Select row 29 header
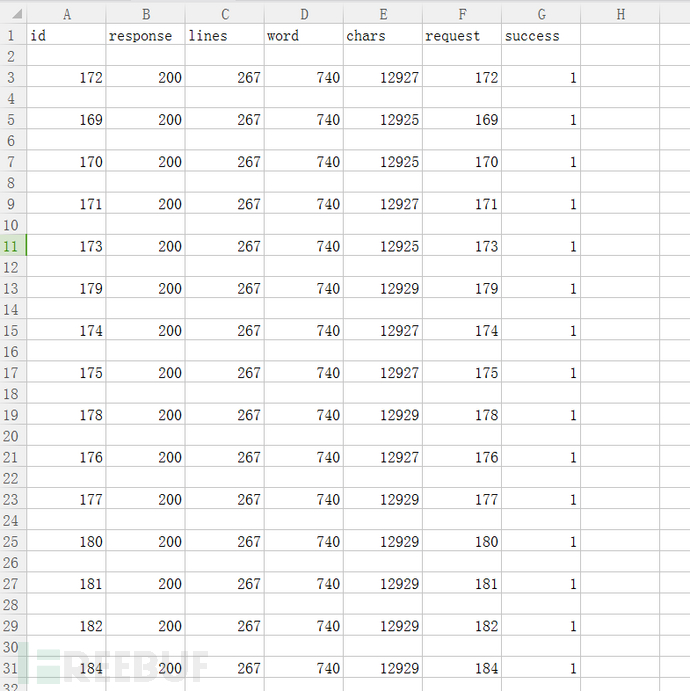Viewport: 690px width, 691px height. tap(13, 625)
